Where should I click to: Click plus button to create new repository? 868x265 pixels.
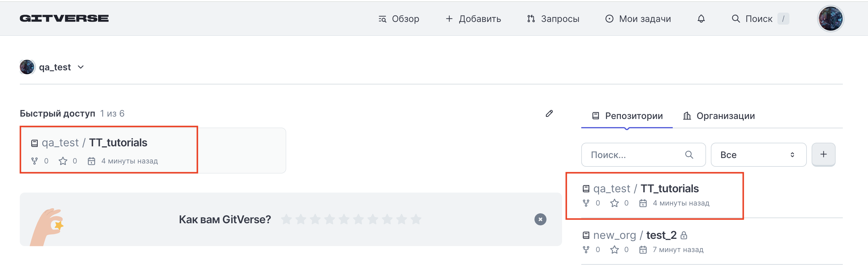pyautogui.click(x=823, y=154)
